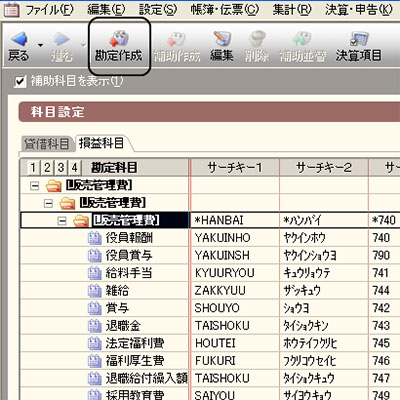Select the 雑給 account row
The image size is (400, 400).
(x=210, y=291)
